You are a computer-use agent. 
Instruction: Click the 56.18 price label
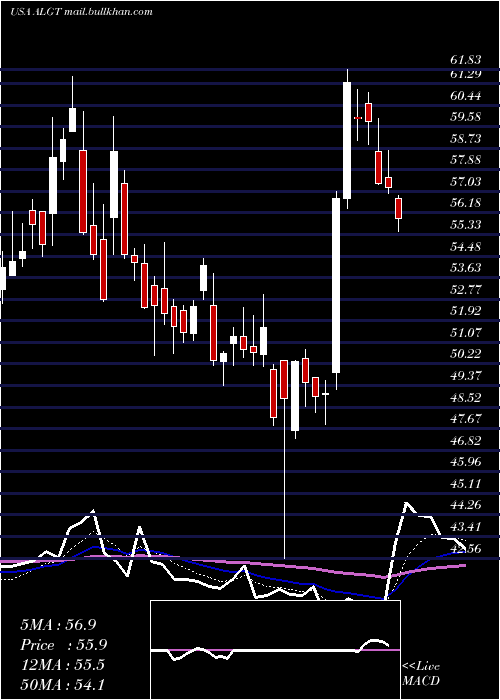coord(466,203)
